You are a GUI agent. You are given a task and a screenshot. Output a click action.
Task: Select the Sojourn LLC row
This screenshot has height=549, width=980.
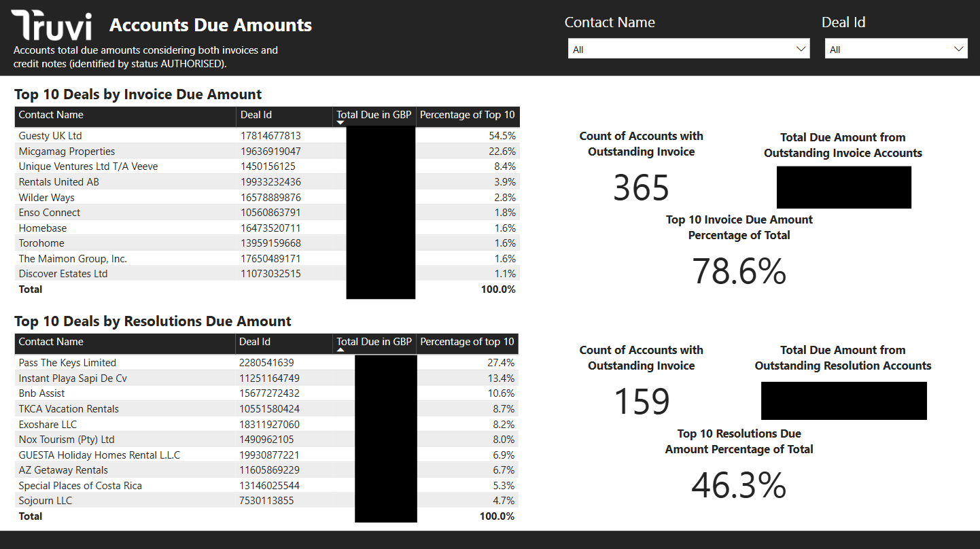coord(46,501)
